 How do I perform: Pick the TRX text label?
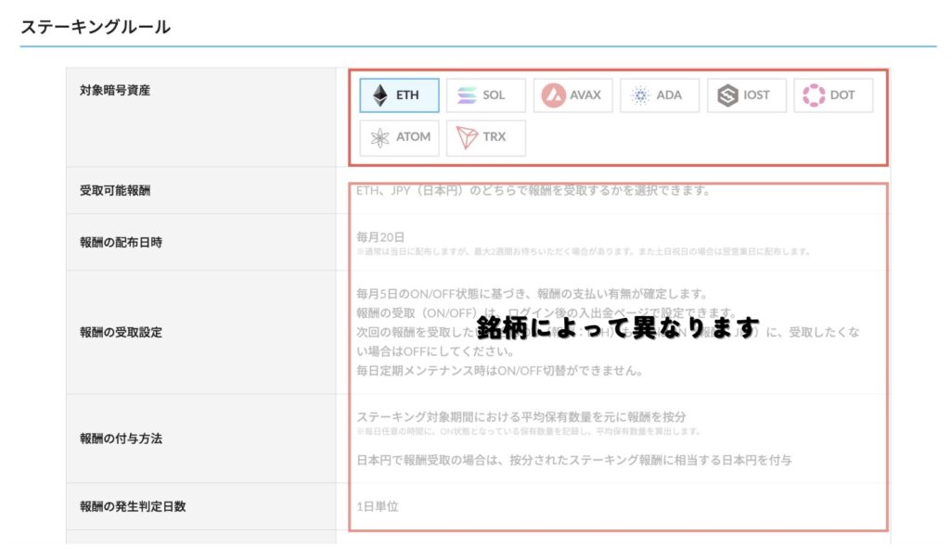pos(494,137)
